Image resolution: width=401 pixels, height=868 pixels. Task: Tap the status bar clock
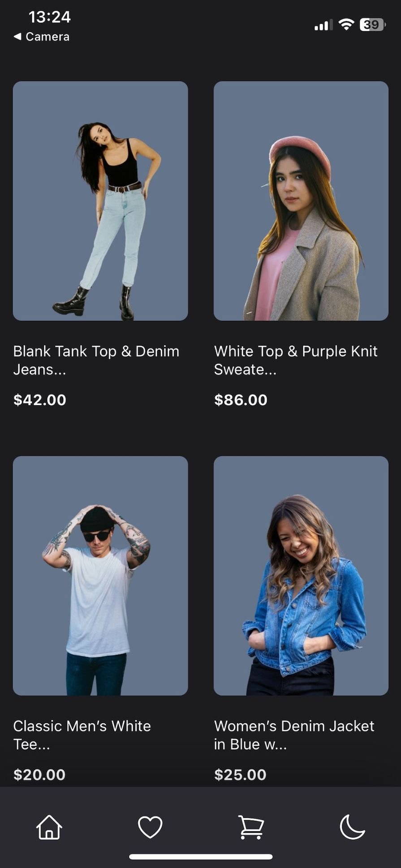coord(49,17)
